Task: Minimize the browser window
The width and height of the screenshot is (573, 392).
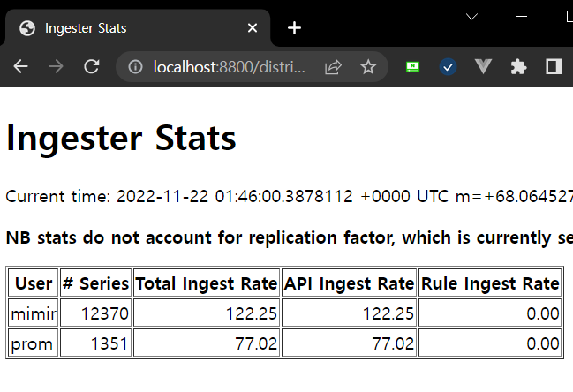Action: point(523,17)
